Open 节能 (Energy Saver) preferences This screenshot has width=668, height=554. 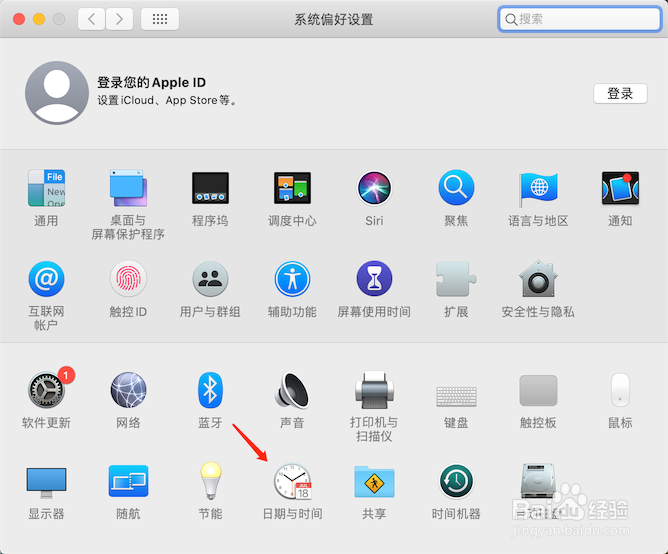(210, 481)
